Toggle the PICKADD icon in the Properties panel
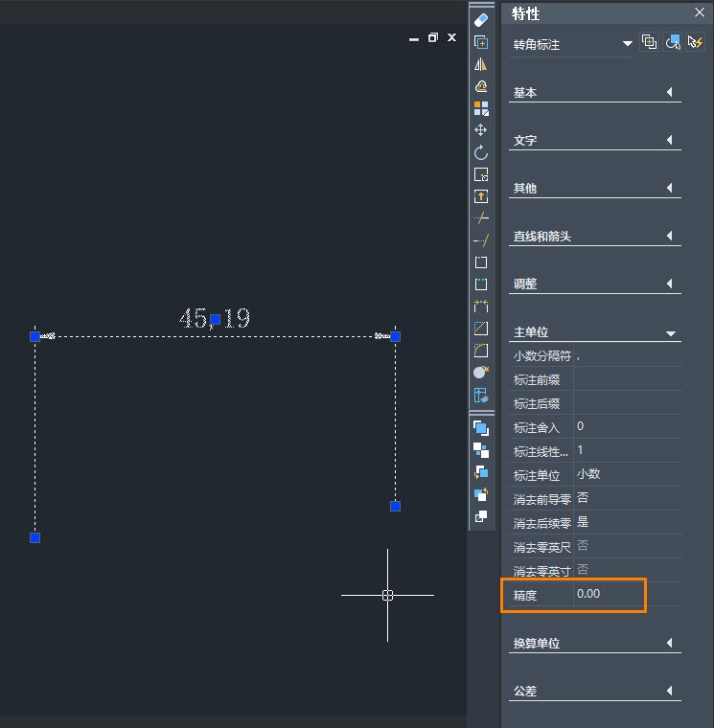714x728 pixels. click(x=649, y=42)
